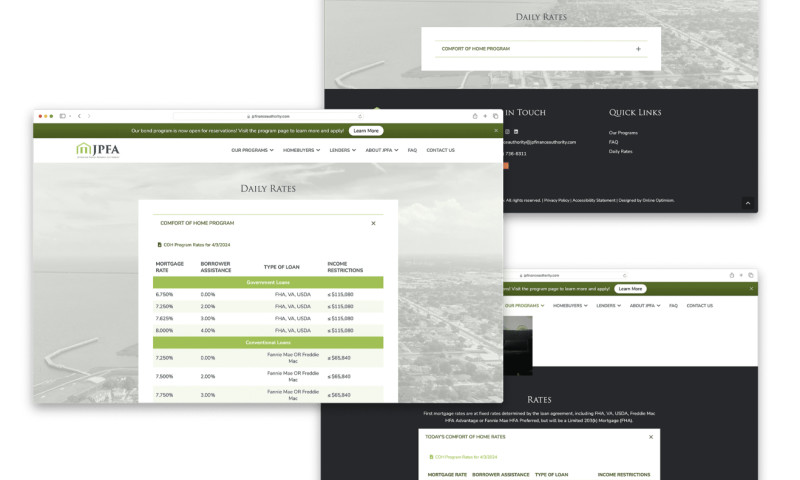Viewport: 800px width, 480px height.
Task: Open Lenders dropdown in front window
Action: click(x=342, y=150)
